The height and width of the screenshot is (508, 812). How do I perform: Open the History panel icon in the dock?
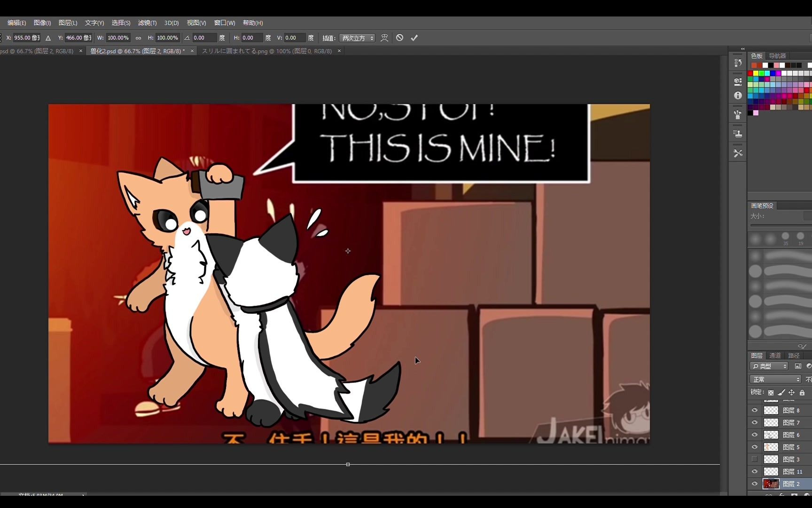coord(738,63)
